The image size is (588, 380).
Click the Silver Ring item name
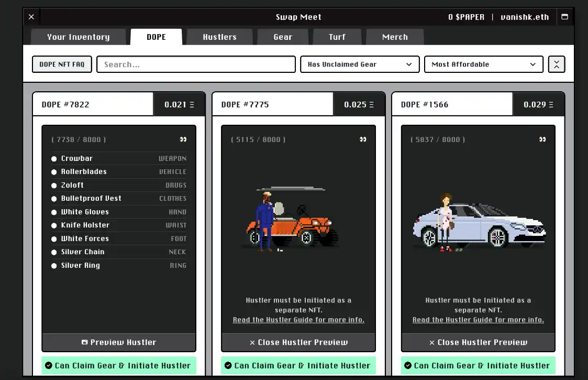[x=81, y=265]
